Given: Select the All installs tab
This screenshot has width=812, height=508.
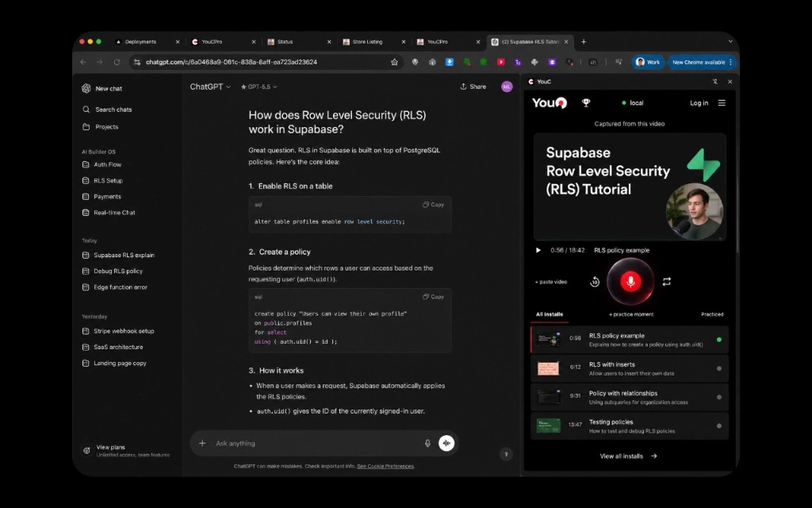Looking at the screenshot, I should tap(550, 314).
